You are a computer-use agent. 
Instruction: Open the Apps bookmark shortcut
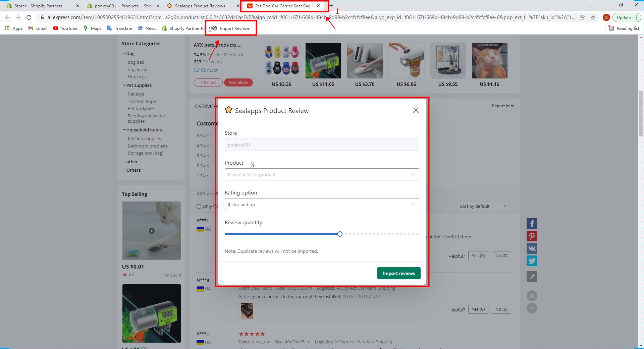[x=14, y=28]
